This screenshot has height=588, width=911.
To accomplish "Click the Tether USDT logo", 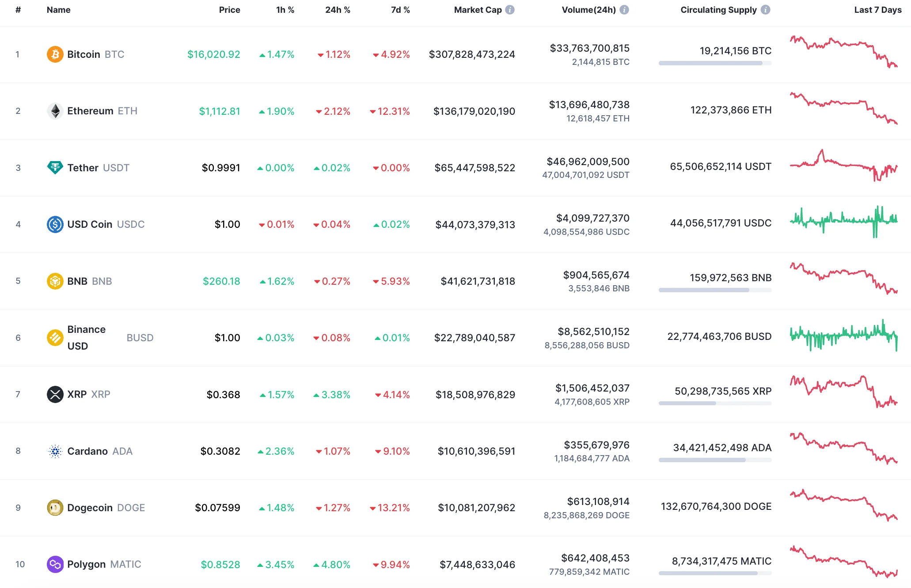I will (x=55, y=168).
